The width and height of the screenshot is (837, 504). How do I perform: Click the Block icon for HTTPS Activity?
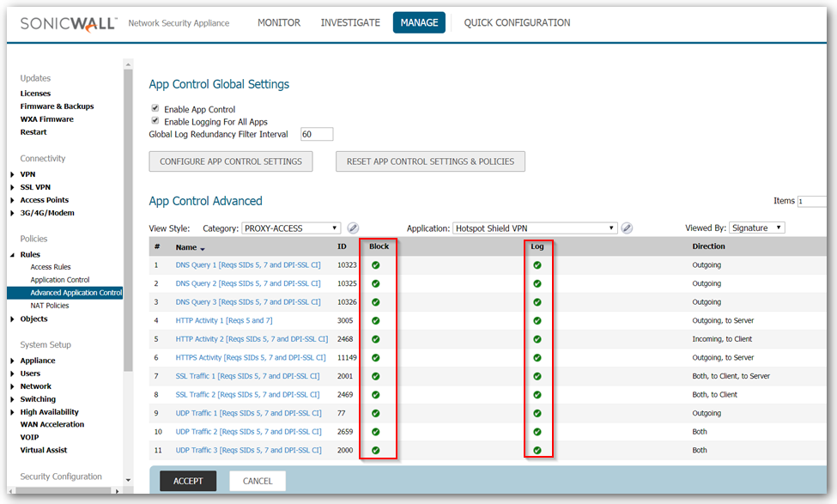[376, 358]
